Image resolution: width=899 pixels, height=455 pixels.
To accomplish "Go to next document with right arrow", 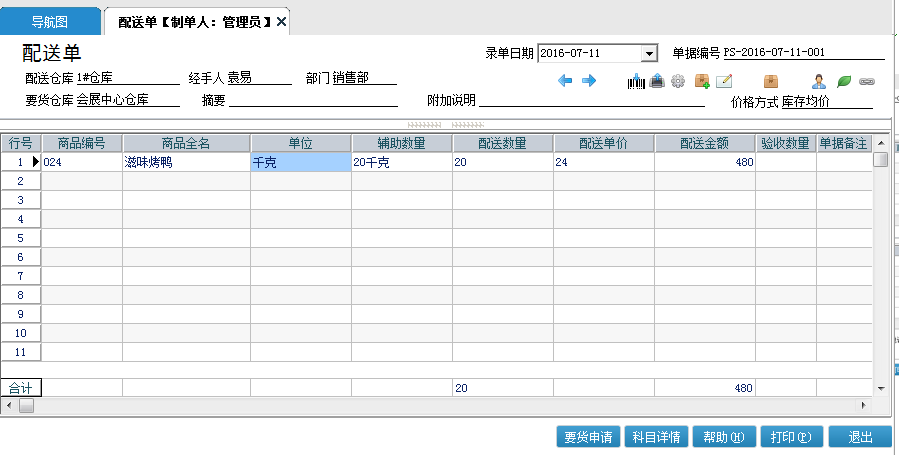I will click(x=589, y=81).
